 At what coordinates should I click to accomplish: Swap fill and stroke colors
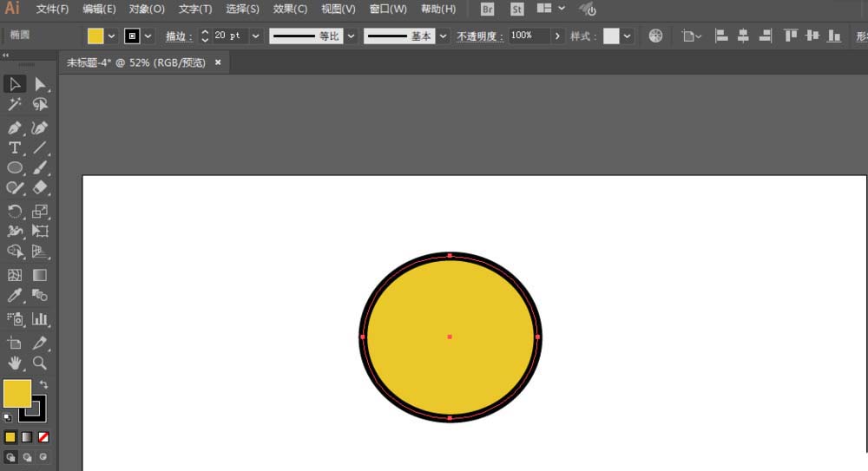(x=43, y=384)
